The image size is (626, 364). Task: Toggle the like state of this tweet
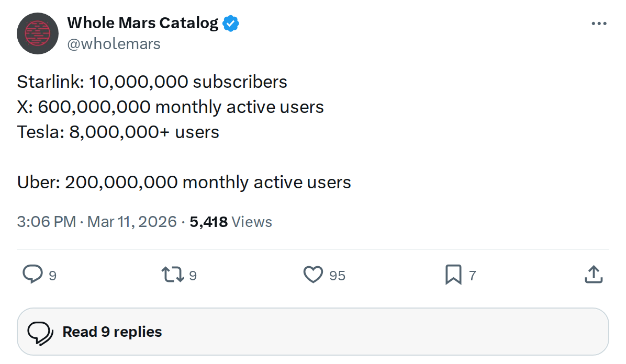coord(313,275)
